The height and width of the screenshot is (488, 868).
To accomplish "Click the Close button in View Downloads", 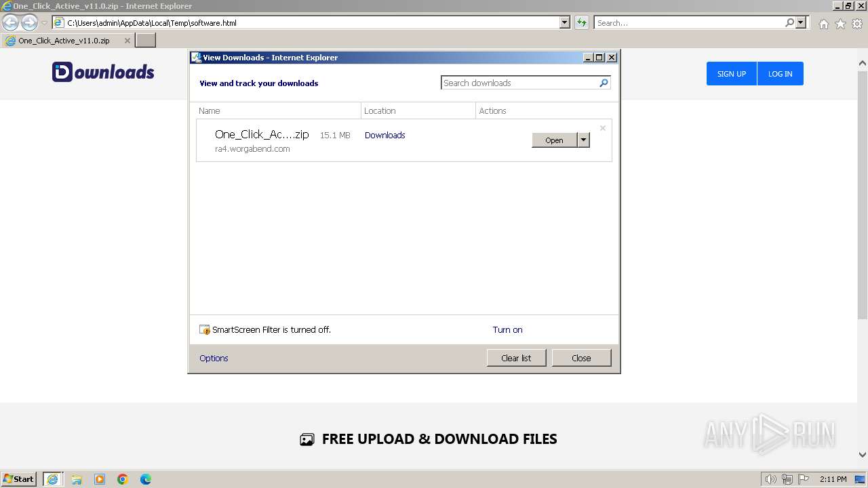I will click(x=581, y=358).
